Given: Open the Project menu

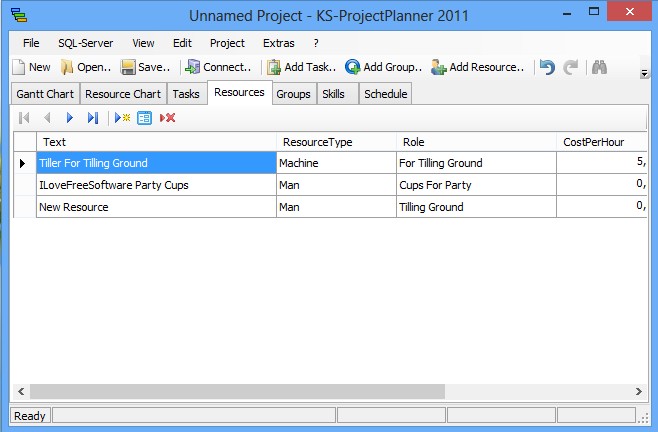Looking at the screenshot, I should click(x=227, y=43).
